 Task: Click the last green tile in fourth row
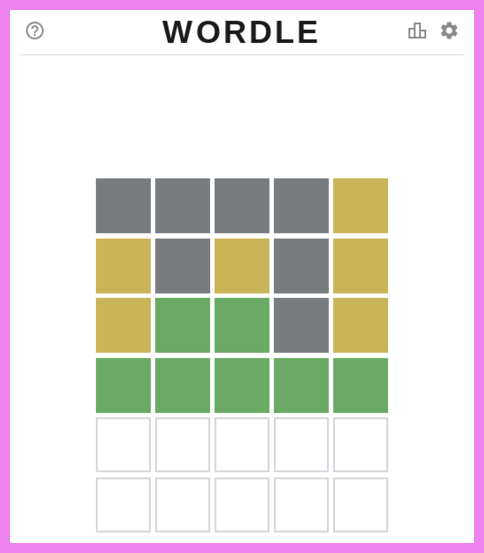click(x=361, y=385)
